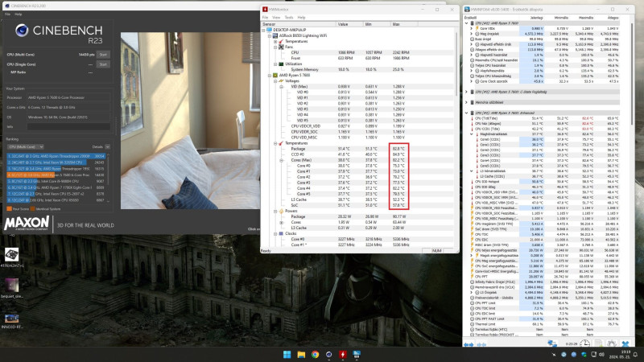Click HWiNFO blue X close-sensors icon
The image size is (644, 362).
pyautogui.click(x=625, y=343)
